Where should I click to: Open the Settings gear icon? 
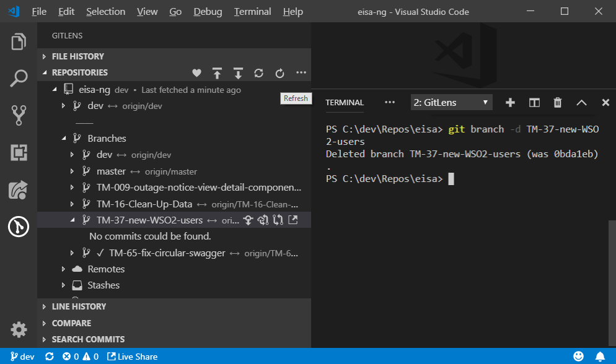pos(18,329)
